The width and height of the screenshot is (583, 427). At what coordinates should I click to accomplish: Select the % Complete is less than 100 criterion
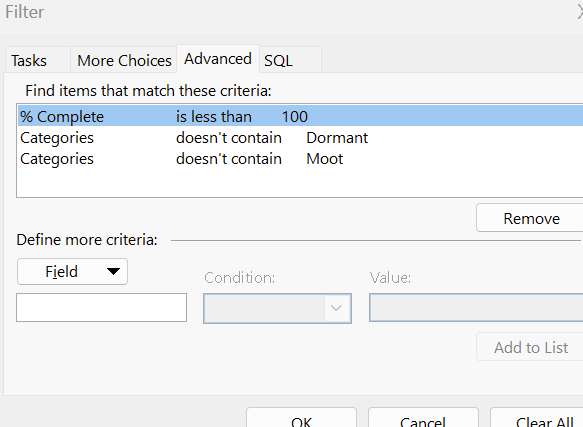300,116
